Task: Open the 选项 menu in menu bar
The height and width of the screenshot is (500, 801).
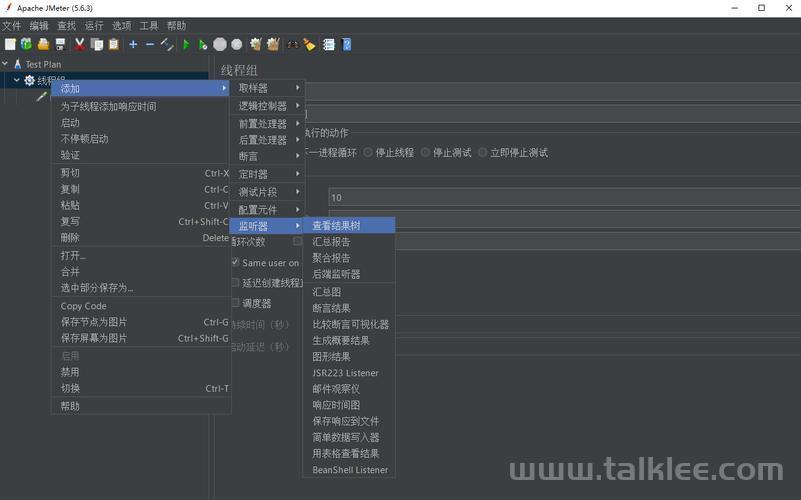Action: pos(122,26)
